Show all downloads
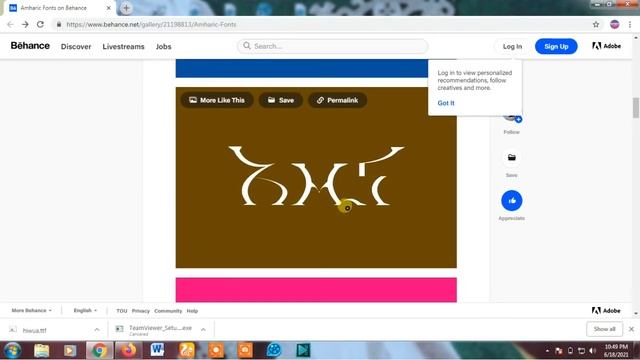 tap(604, 329)
